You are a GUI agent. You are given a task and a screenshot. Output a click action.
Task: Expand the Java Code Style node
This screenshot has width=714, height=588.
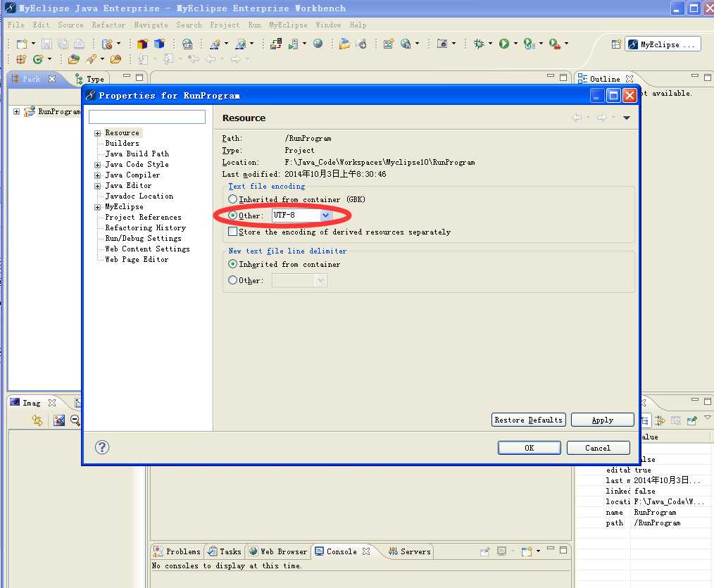click(x=97, y=165)
